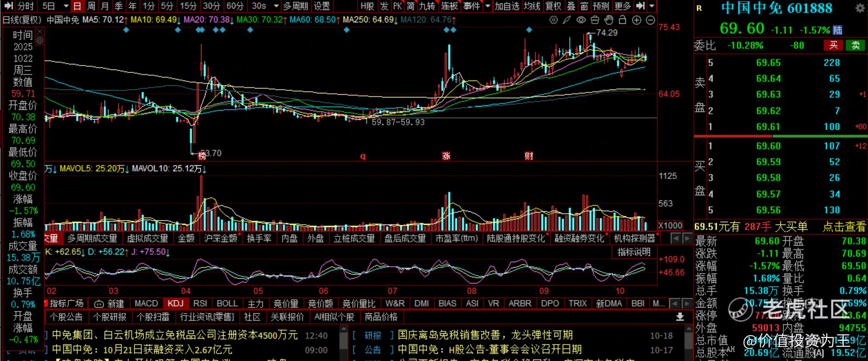
Task: Create new indicator with 新建
Action: [109, 304]
